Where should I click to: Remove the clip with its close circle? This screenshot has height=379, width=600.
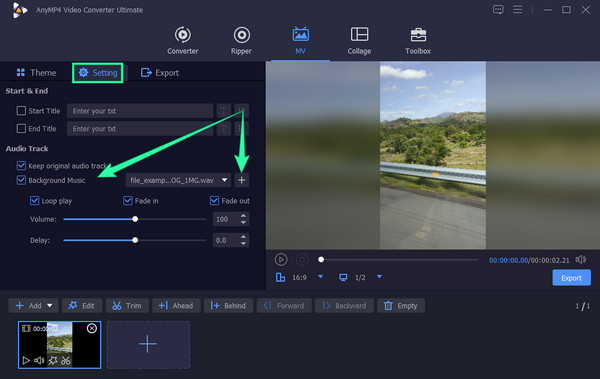click(x=92, y=328)
